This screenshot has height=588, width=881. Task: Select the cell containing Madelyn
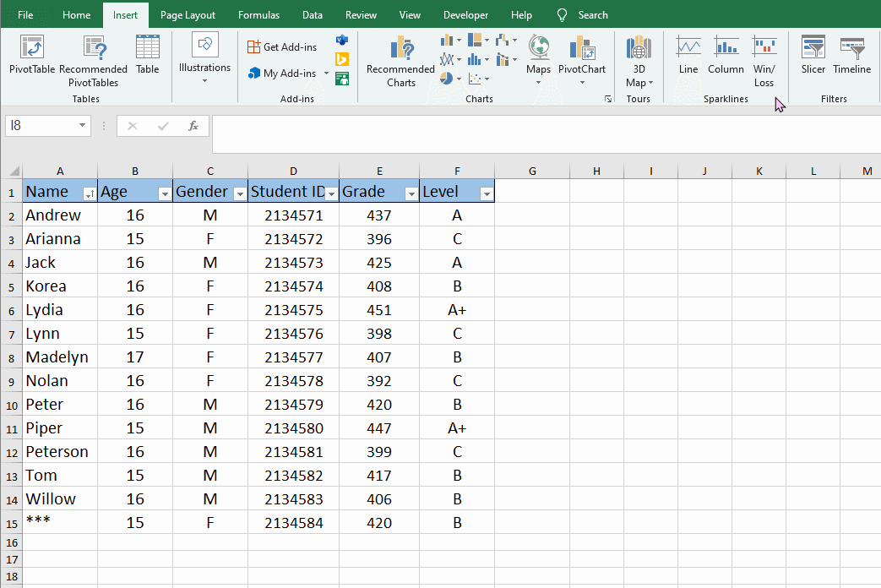click(x=60, y=357)
